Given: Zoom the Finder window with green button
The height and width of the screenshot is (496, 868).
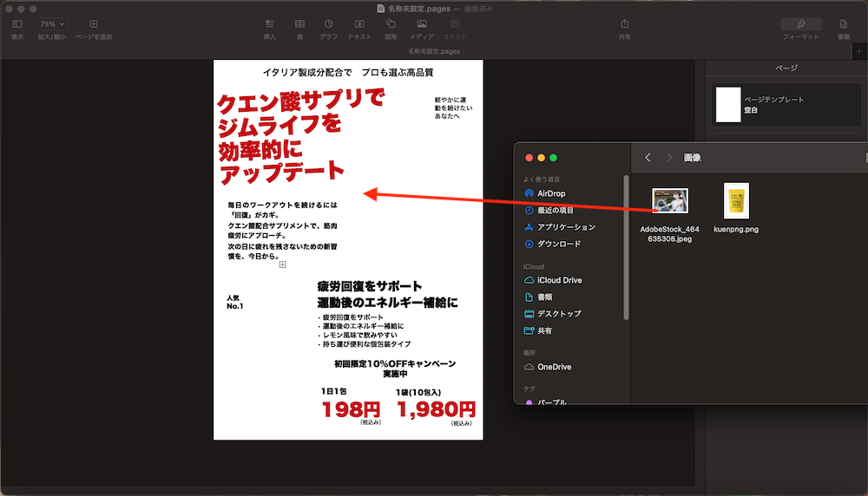Looking at the screenshot, I should 553,158.
